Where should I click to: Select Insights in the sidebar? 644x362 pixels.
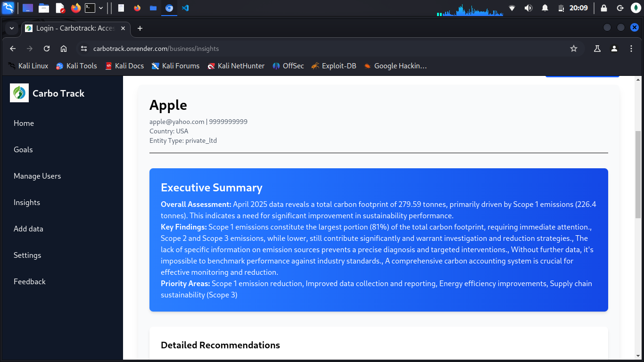pyautogui.click(x=27, y=202)
